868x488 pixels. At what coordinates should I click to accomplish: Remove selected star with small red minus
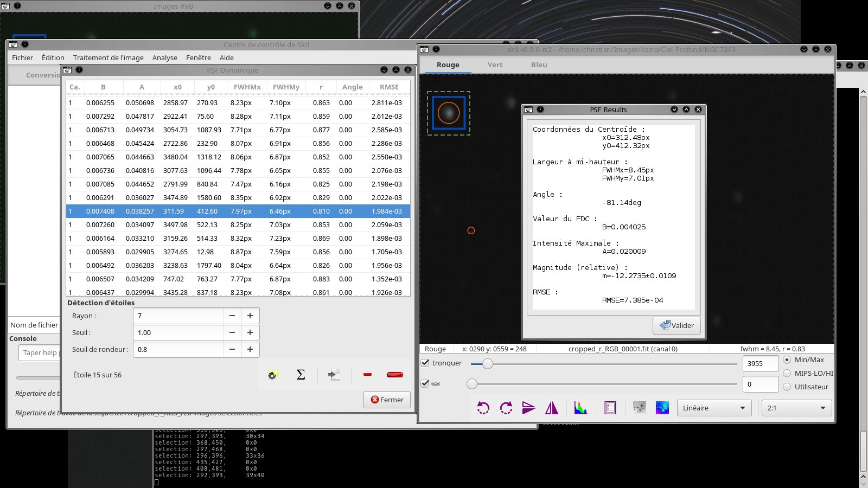tap(367, 375)
